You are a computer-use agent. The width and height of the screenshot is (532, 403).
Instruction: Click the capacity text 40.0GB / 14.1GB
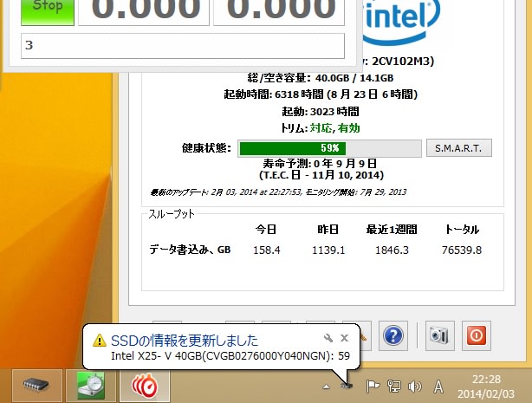pos(354,78)
